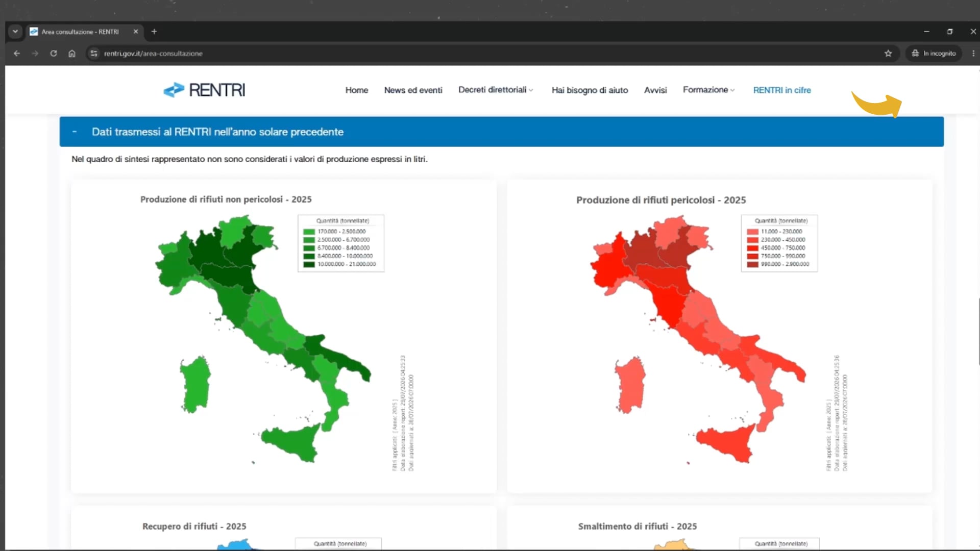
Task: Click note text Nel quadro di sintesi
Action: pos(250,159)
